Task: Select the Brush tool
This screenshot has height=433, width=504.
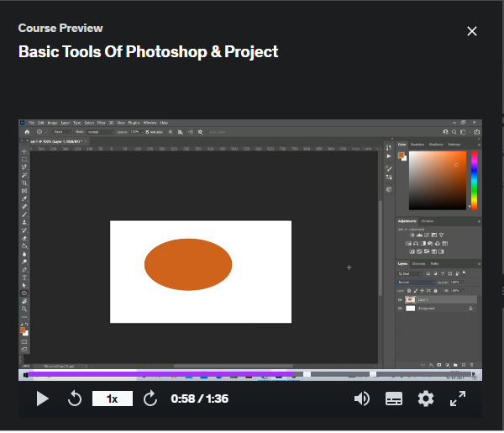Action: click(24, 214)
